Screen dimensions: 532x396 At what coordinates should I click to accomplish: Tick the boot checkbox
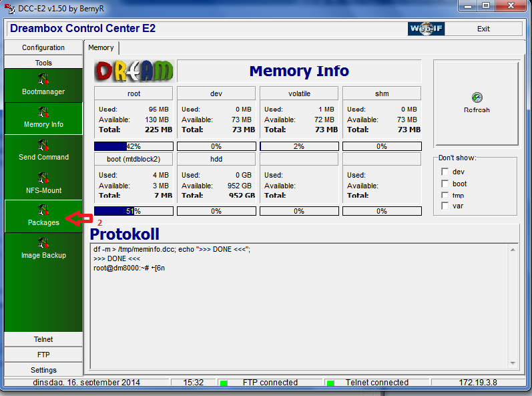tap(445, 184)
